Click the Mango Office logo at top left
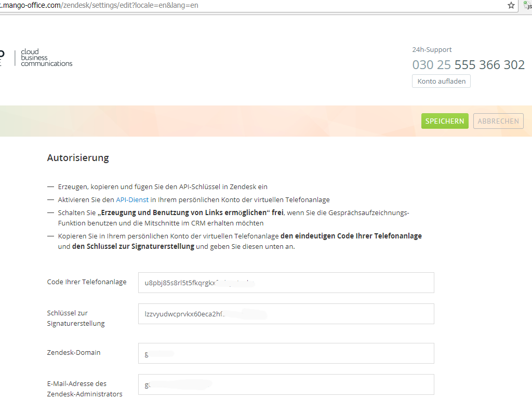Image resolution: width=532 pixels, height=399 pixels. [2, 57]
